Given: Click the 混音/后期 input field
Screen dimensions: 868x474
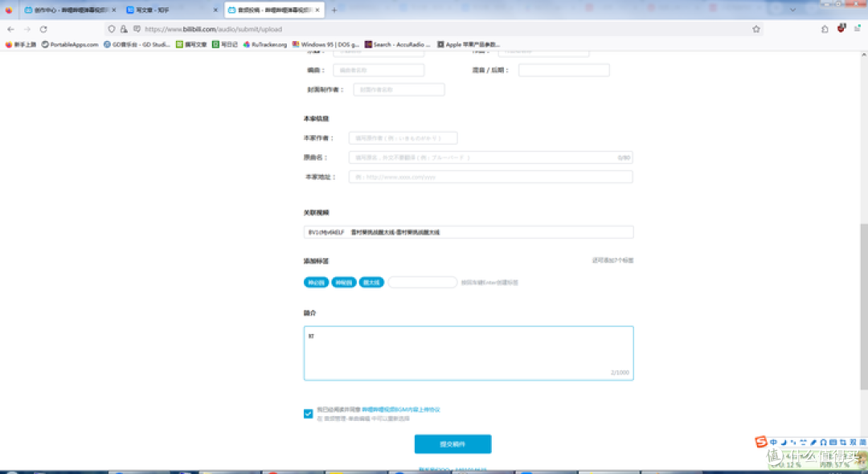Looking at the screenshot, I should (x=564, y=70).
